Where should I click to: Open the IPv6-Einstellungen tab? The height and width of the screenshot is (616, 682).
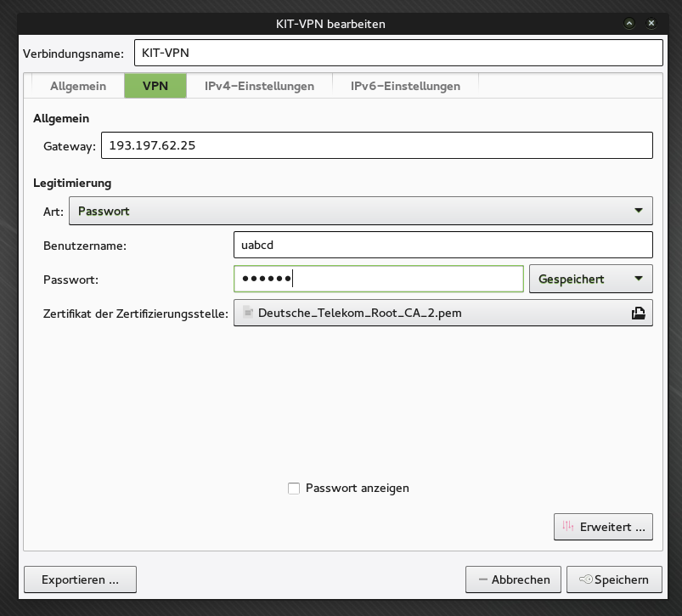click(405, 86)
